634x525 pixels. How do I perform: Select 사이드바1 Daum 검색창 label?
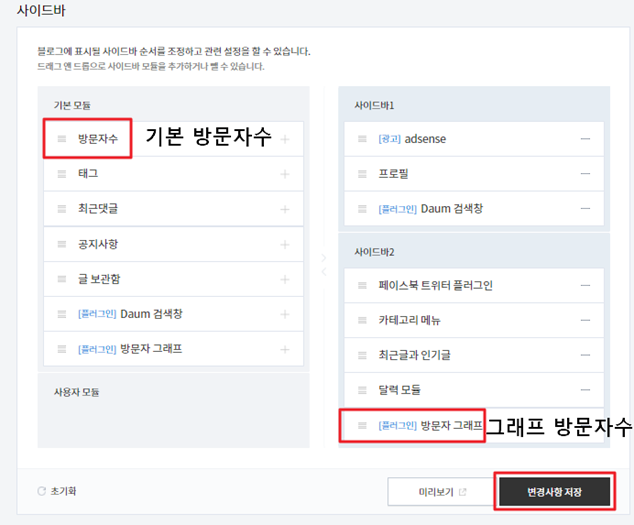431,209
